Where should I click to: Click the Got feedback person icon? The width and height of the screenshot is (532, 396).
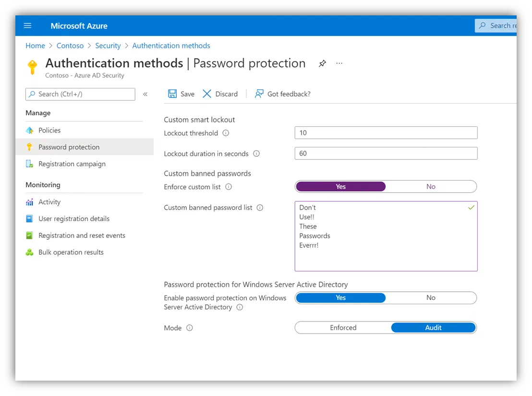[x=259, y=94]
